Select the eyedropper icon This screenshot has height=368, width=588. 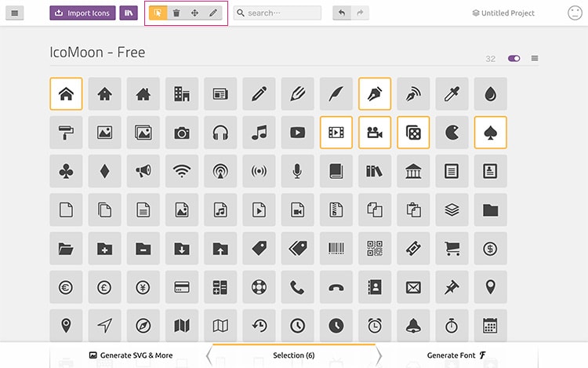[452, 94]
